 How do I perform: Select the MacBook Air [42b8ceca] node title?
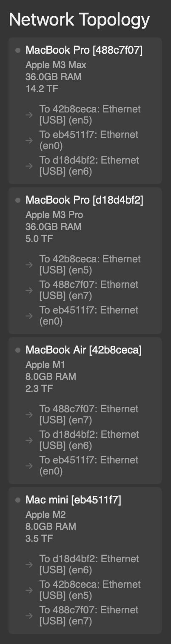tap(83, 350)
